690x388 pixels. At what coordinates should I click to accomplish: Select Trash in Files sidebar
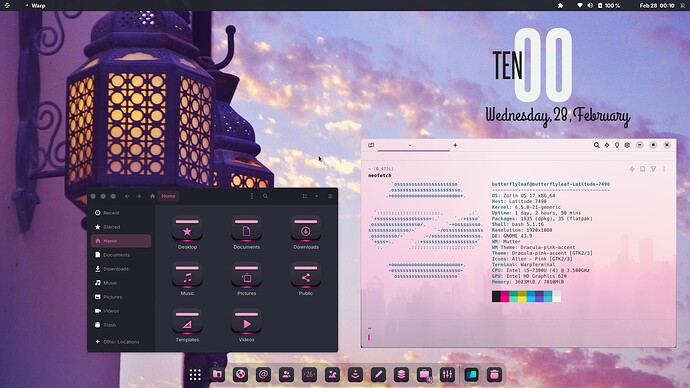[x=121, y=325]
